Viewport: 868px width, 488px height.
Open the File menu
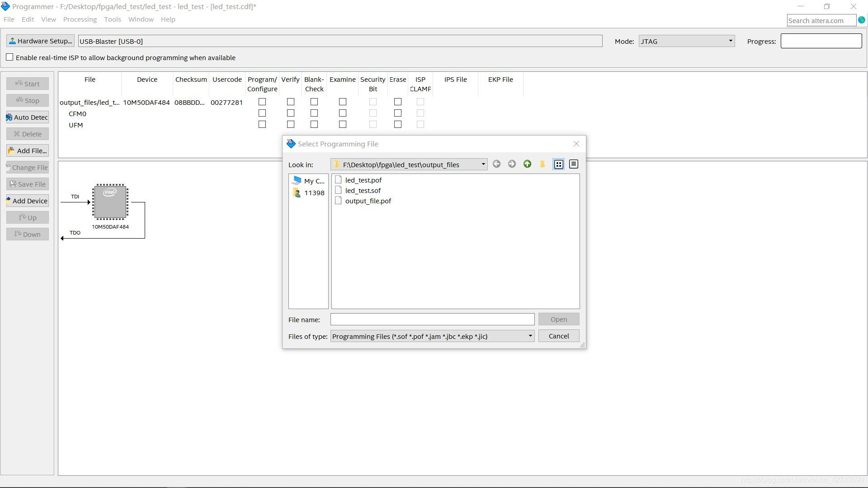pyautogui.click(x=9, y=19)
